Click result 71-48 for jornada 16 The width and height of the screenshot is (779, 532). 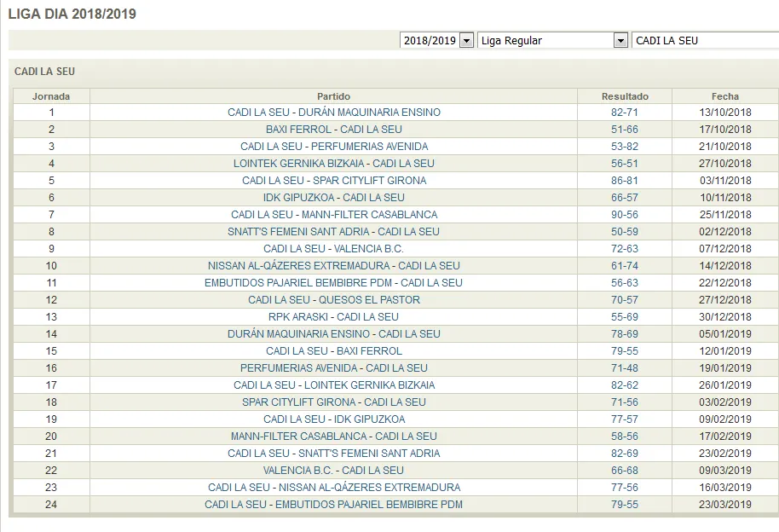pyautogui.click(x=625, y=368)
